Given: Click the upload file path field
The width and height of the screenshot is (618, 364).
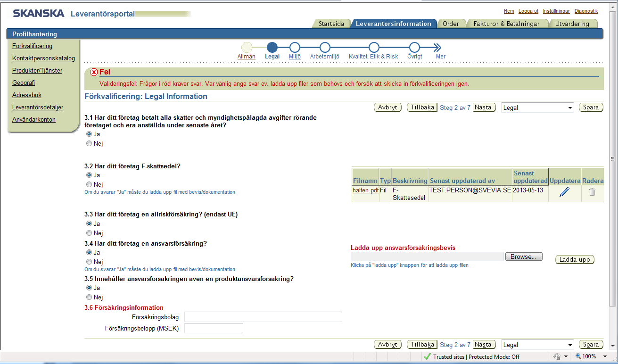Looking at the screenshot, I should [x=428, y=257].
